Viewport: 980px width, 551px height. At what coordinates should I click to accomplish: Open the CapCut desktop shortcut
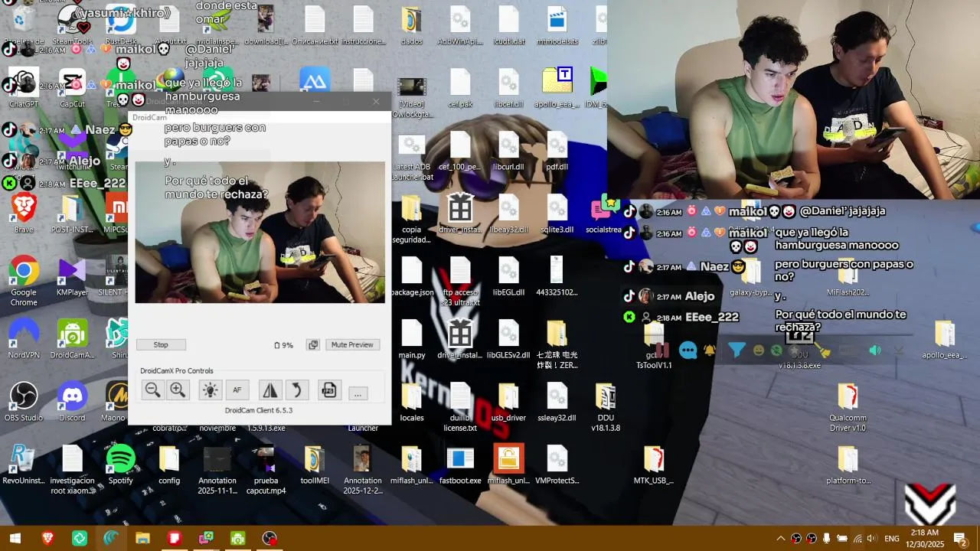(x=72, y=88)
